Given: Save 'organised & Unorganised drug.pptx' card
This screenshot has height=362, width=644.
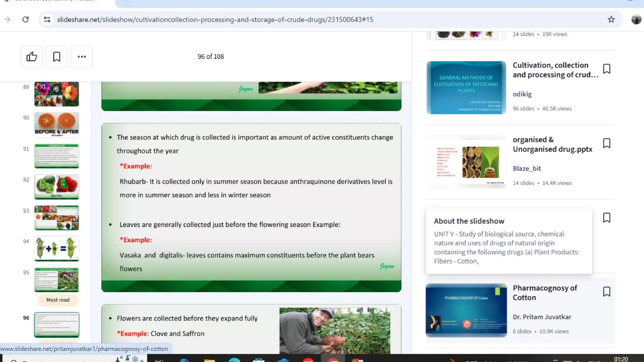Looking at the screenshot, I should coord(607,143).
